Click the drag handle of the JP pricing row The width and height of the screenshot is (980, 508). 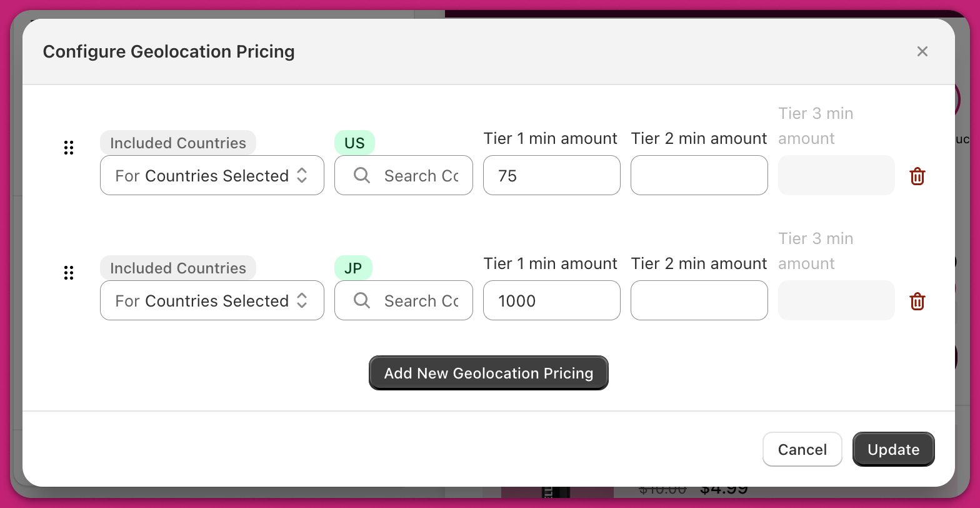tap(69, 273)
